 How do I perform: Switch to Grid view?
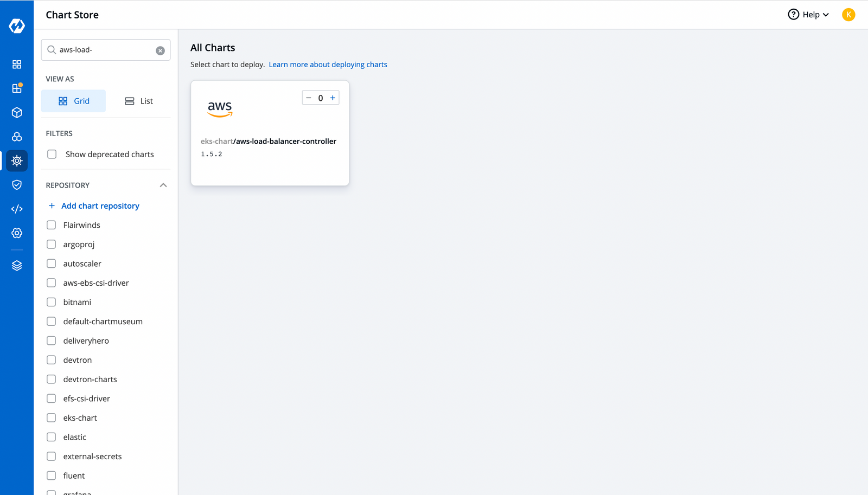[73, 101]
